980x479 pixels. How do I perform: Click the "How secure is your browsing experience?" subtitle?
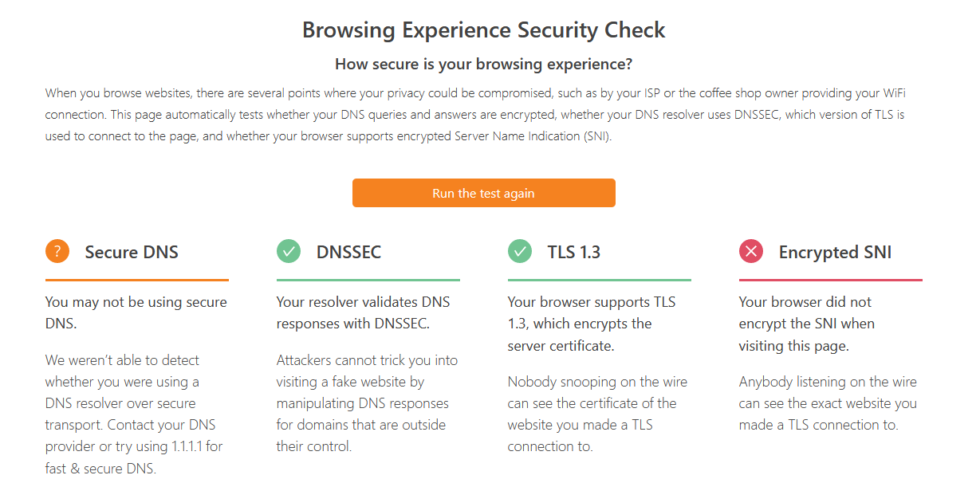[x=483, y=64]
